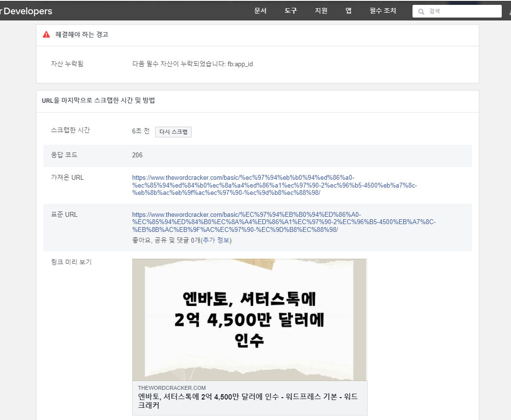Open the 지원 menu in top navigation
The image size is (511, 420).
[321, 11]
